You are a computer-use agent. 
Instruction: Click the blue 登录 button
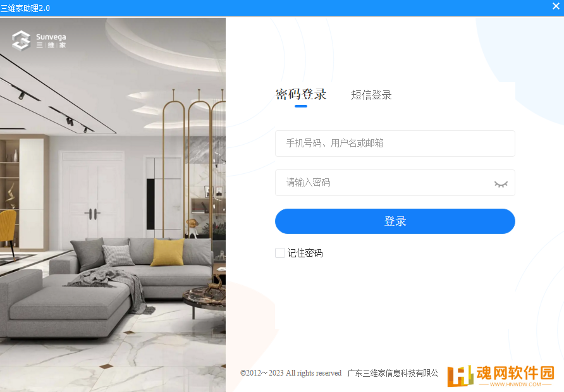pos(395,221)
